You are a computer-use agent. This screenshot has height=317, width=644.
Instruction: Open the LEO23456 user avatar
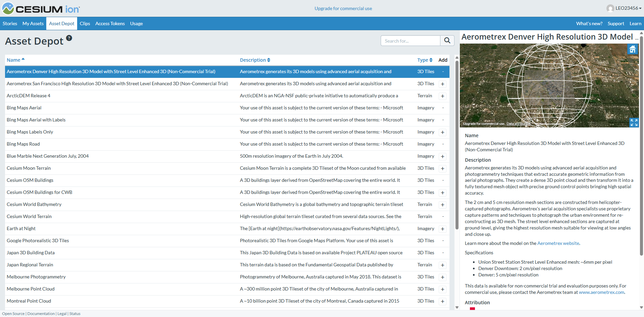610,8
